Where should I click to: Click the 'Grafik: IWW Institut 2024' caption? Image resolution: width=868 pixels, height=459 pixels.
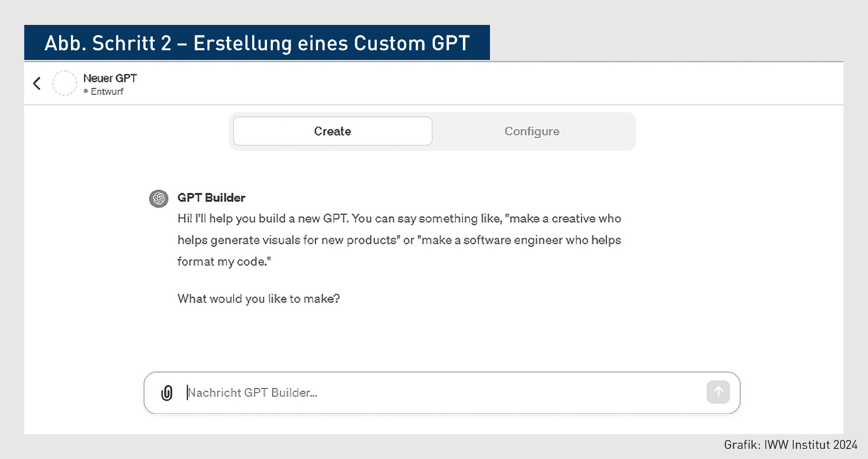pyautogui.click(x=791, y=445)
